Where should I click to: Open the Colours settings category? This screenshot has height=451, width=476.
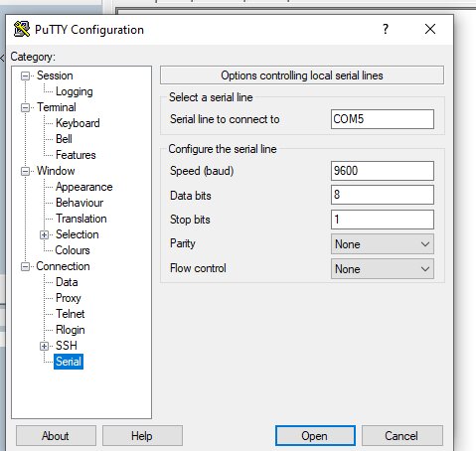[x=73, y=250]
